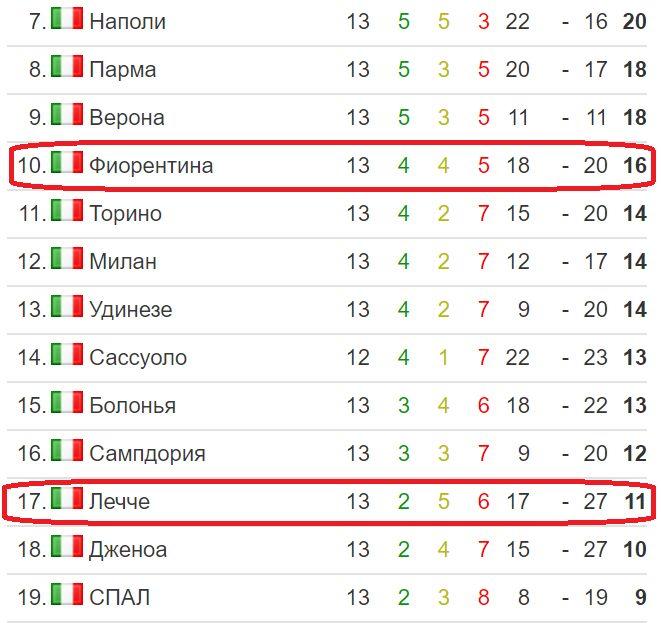This screenshot has width=661, height=623.
Task: Click the flag next to Сампдория
Action: coord(67,451)
